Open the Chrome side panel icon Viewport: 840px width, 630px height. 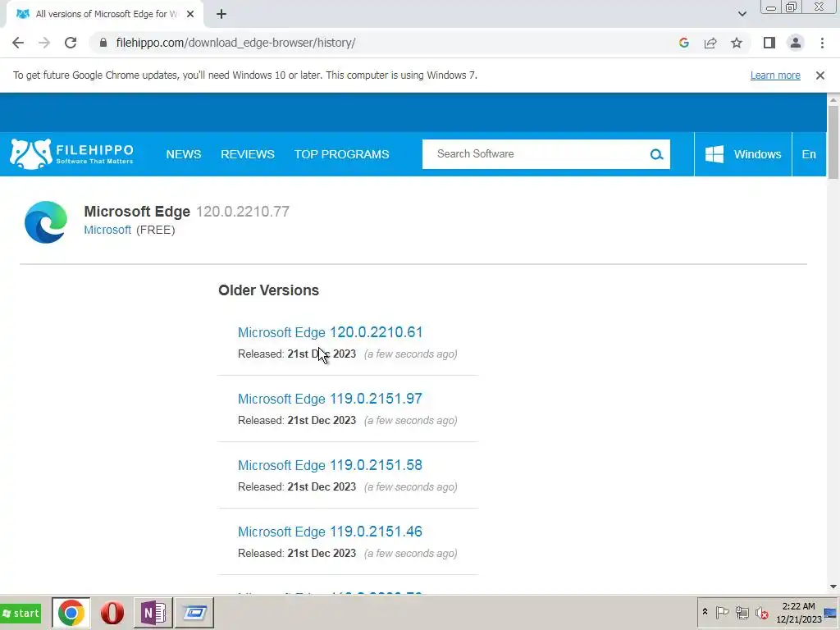tap(769, 43)
